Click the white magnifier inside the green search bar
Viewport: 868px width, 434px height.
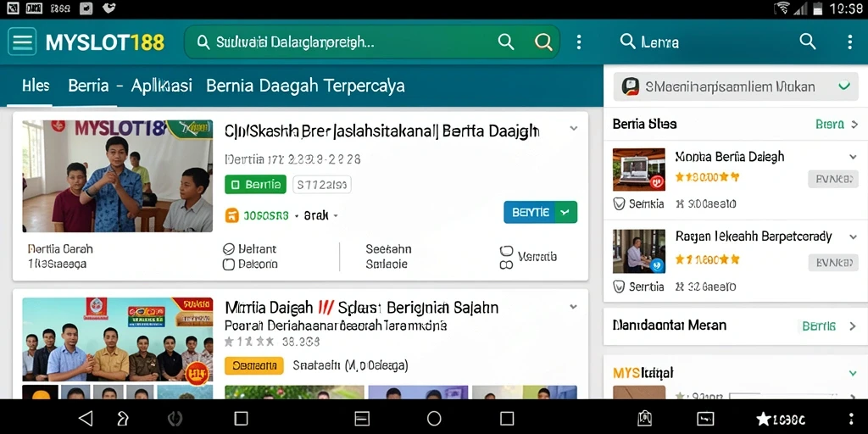506,42
